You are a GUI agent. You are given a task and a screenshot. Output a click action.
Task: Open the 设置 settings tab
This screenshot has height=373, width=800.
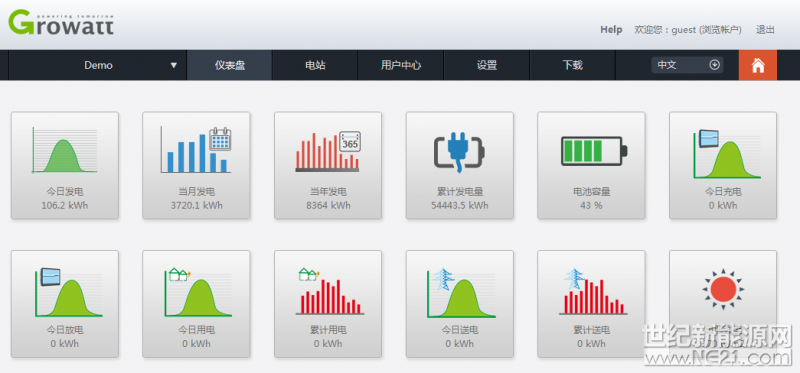click(487, 65)
